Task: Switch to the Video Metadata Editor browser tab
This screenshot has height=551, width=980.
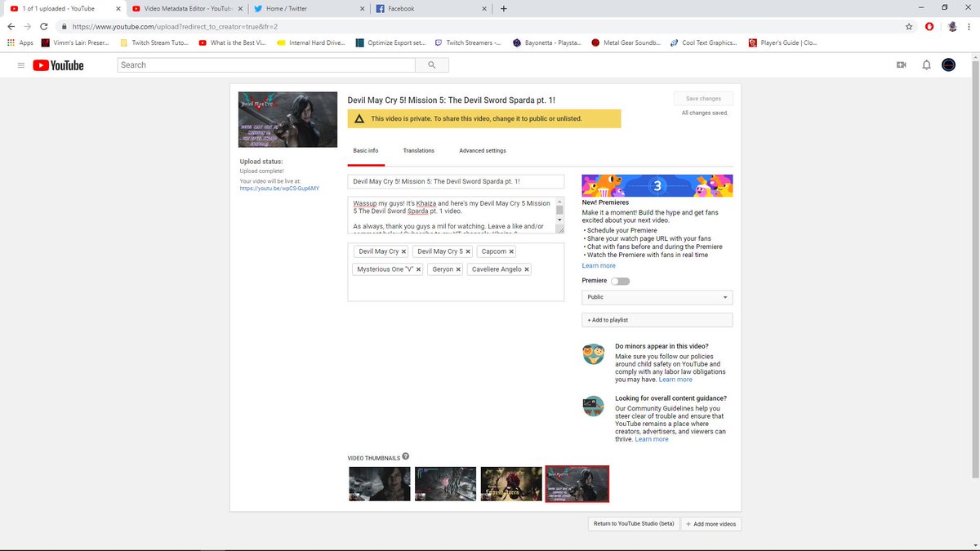Action: coord(186,9)
